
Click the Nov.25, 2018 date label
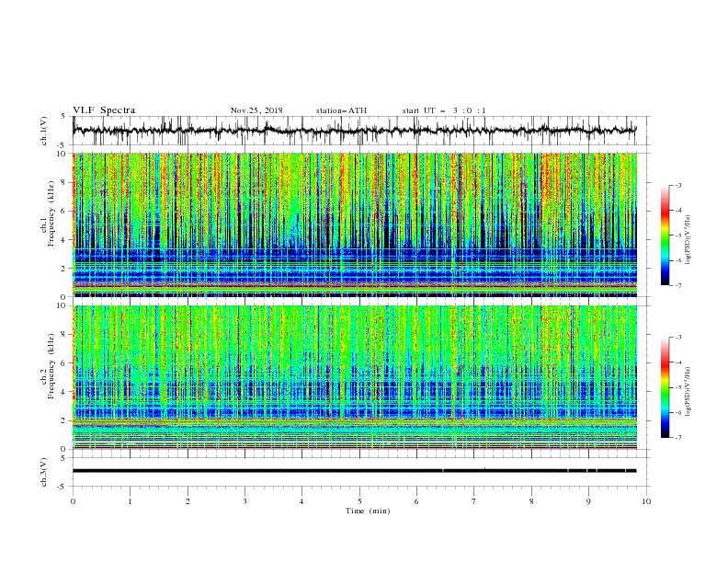pos(256,110)
